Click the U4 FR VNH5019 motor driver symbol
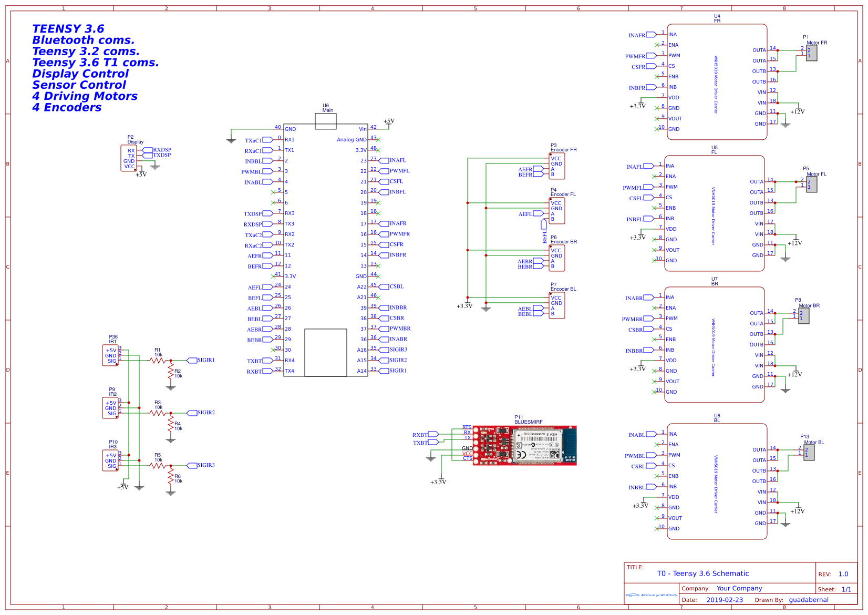The height and width of the screenshot is (615, 868). [x=717, y=81]
